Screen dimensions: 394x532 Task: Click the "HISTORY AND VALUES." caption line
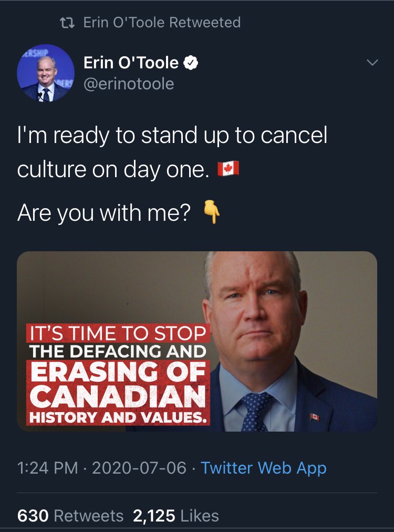[118, 417]
